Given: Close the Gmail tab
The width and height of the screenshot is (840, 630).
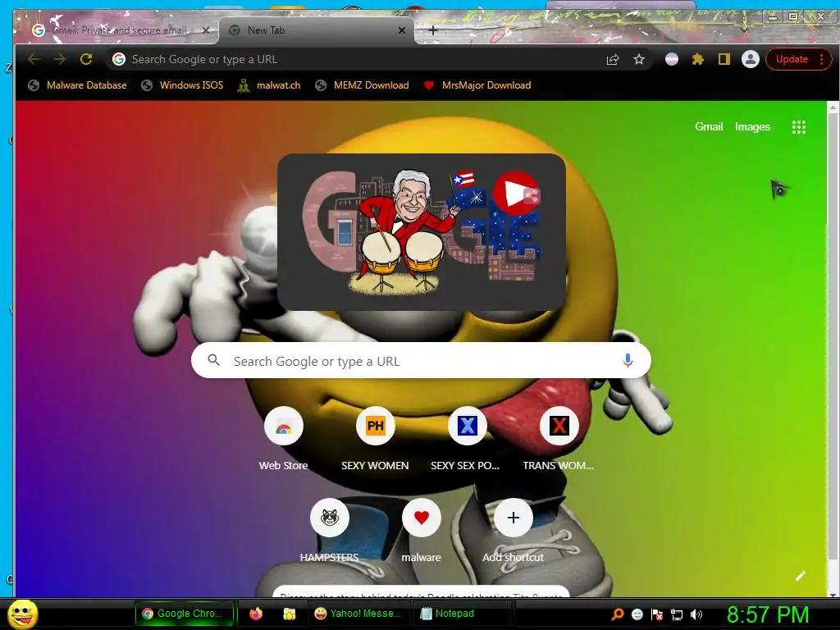Looking at the screenshot, I should pos(205,30).
